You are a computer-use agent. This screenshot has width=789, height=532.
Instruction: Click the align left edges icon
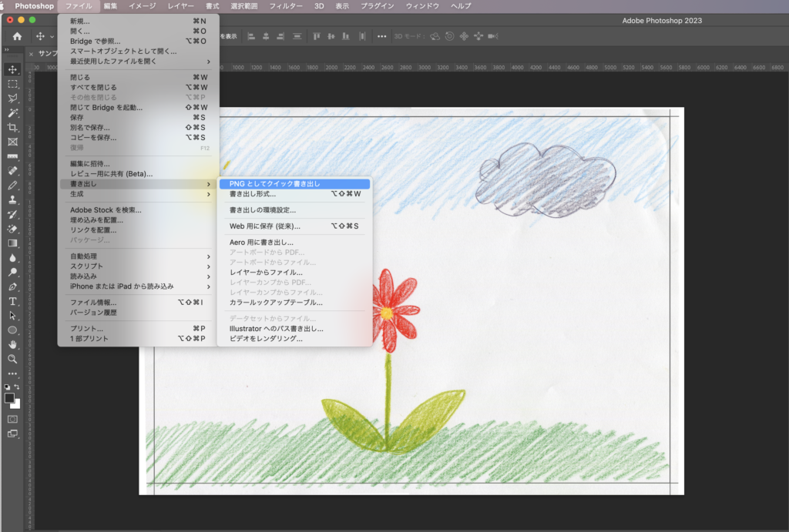click(x=251, y=36)
